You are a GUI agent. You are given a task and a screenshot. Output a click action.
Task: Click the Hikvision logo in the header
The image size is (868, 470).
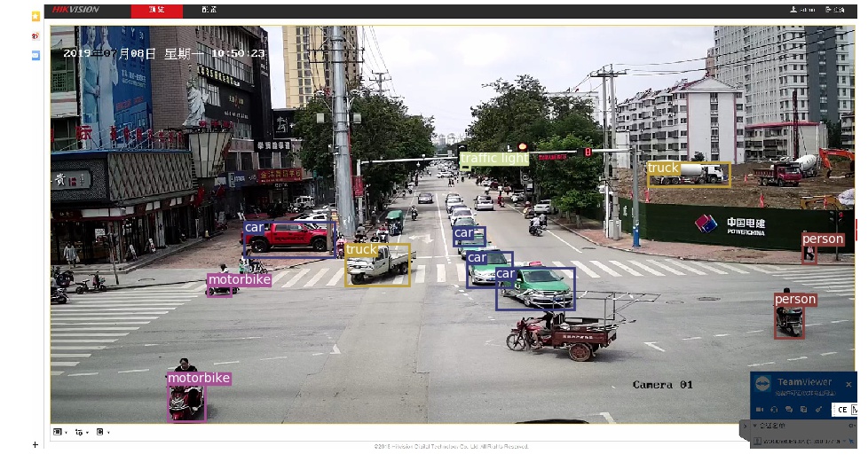pyautogui.click(x=75, y=10)
